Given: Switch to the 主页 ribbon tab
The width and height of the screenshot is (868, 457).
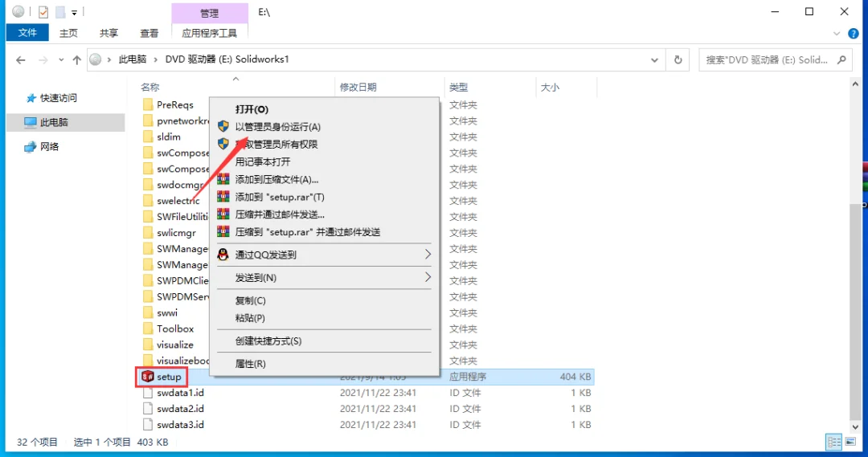Looking at the screenshot, I should 68,33.
